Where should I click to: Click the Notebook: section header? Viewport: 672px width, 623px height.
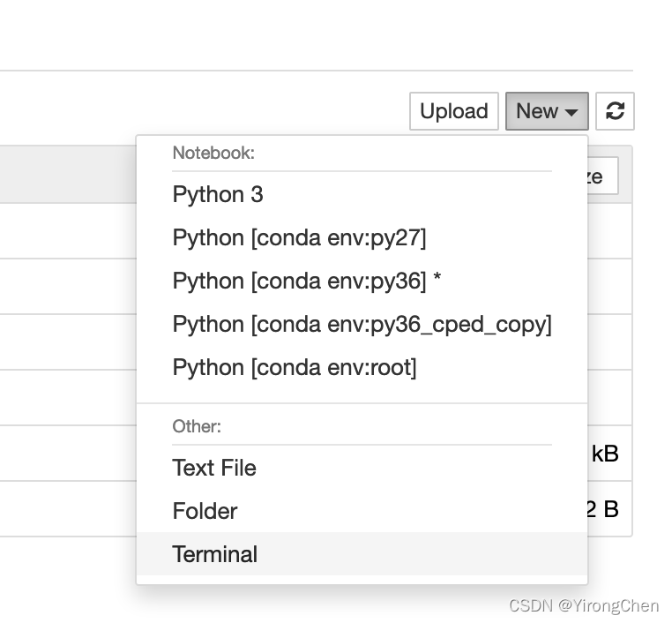(213, 153)
